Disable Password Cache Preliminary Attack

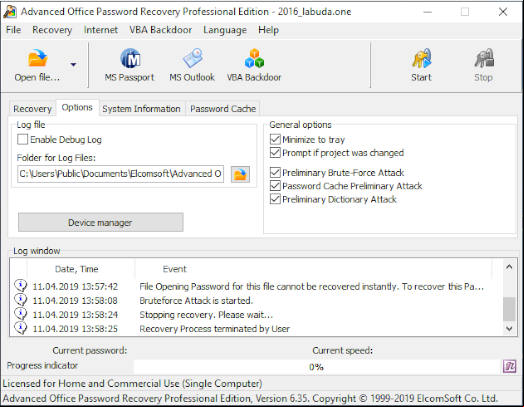click(x=275, y=186)
